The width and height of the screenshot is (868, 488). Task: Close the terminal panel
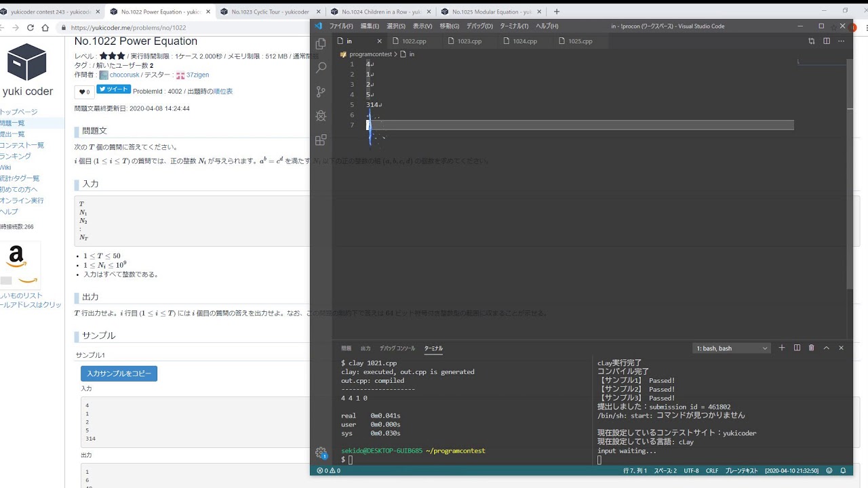[x=842, y=348]
